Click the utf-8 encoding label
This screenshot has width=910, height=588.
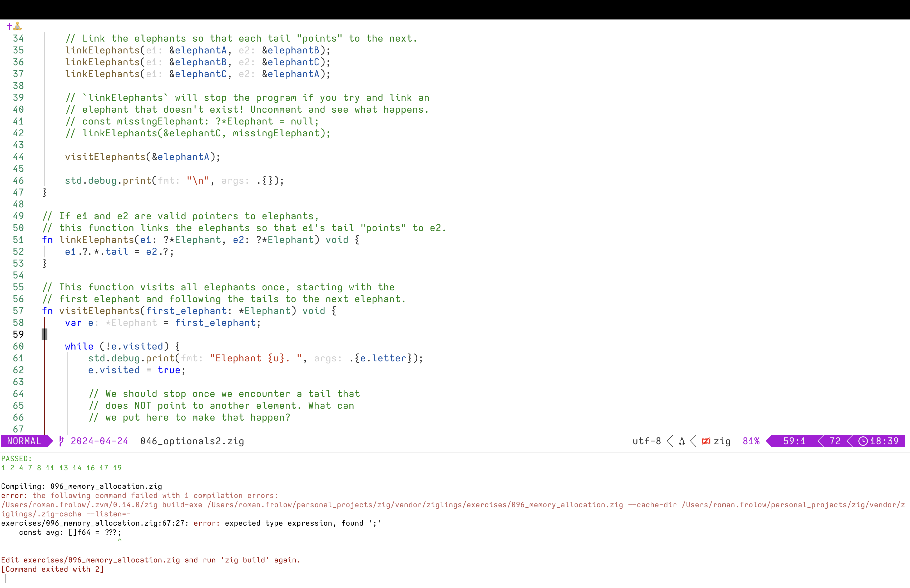click(x=646, y=441)
